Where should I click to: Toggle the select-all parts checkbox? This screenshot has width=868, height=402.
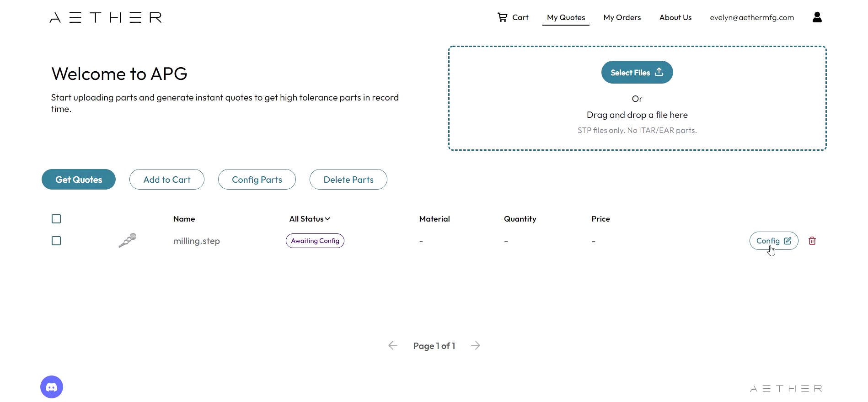point(56,219)
